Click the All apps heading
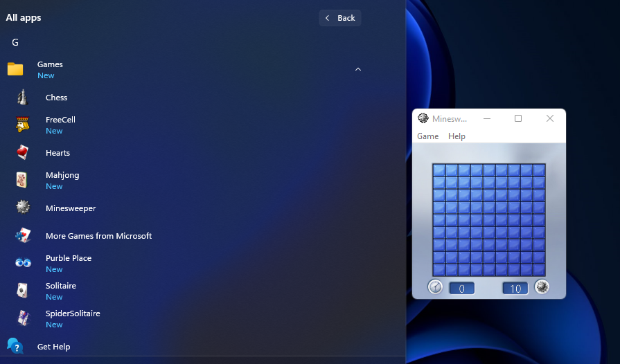The image size is (620, 364). pyautogui.click(x=24, y=18)
